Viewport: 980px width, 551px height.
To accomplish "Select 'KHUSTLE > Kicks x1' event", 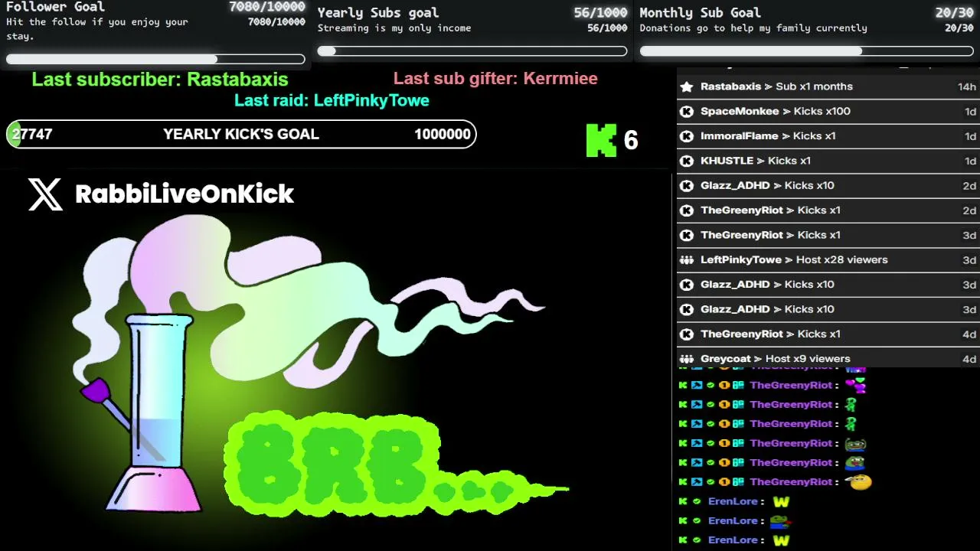I will [x=828, y=161].
